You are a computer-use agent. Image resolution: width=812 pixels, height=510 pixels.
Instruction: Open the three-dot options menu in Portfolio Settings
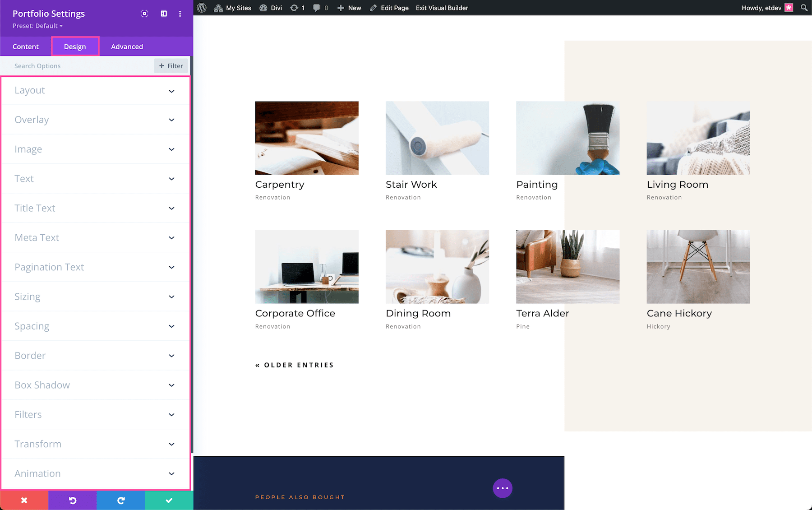180,14
